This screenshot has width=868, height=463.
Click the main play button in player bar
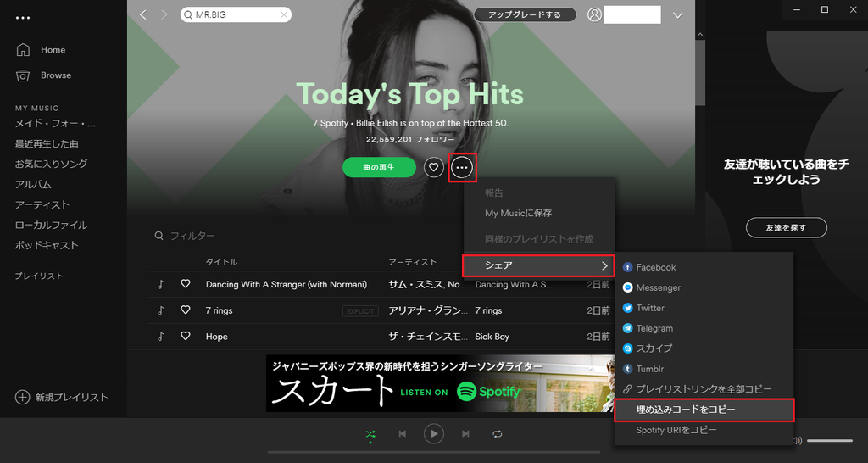[434, 433]
